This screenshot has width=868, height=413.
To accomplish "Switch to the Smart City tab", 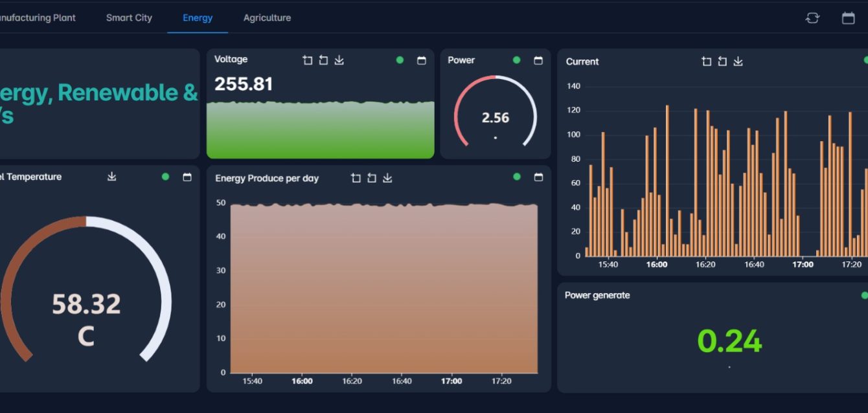I will point(129,18).
